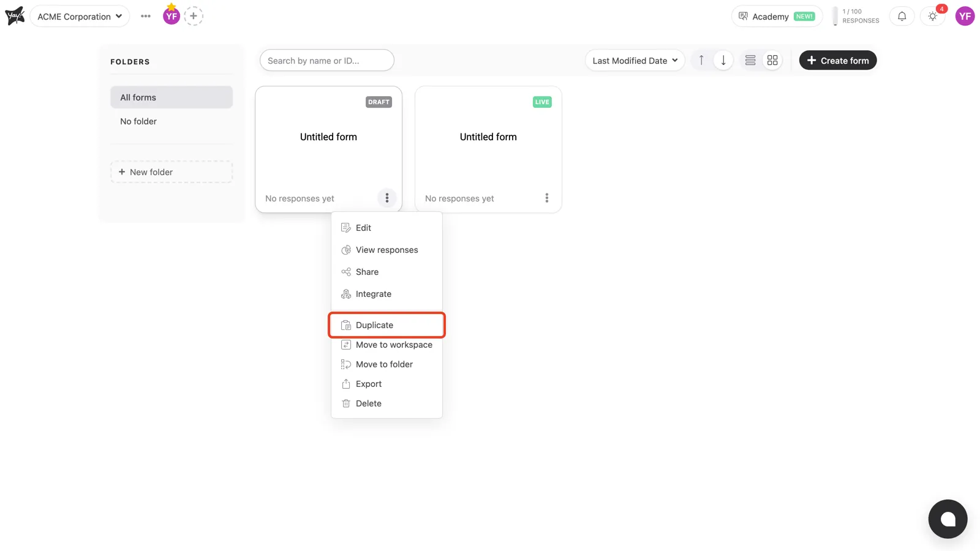Choose View responses in the menu
Image resolution: width=980 pixels, height=551 pixels.
(x=386, y=250)
